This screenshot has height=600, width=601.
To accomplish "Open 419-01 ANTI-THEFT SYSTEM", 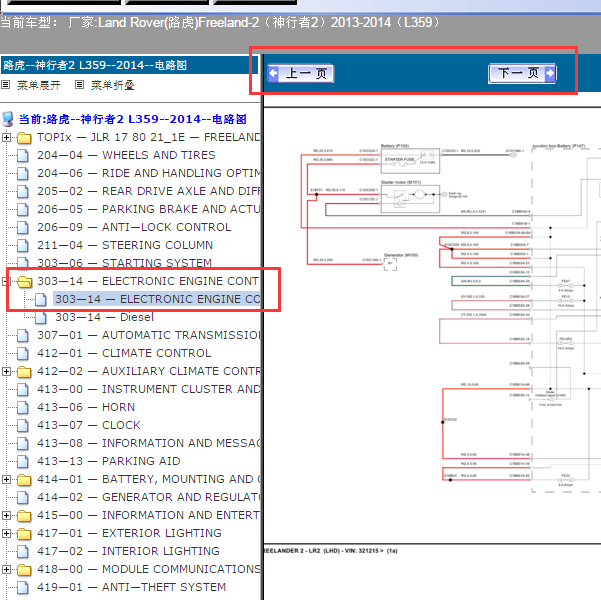I will click(x=131, y=588).
